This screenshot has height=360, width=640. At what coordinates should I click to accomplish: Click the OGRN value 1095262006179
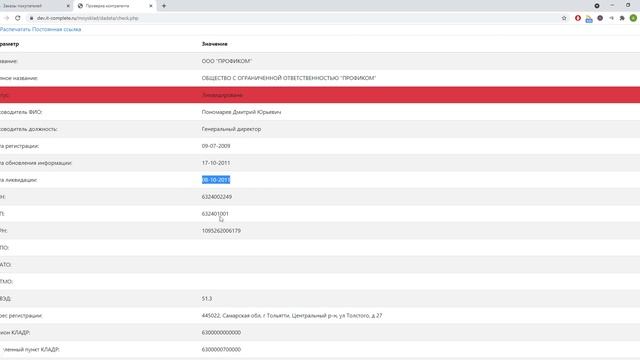[x=221, y=231]
